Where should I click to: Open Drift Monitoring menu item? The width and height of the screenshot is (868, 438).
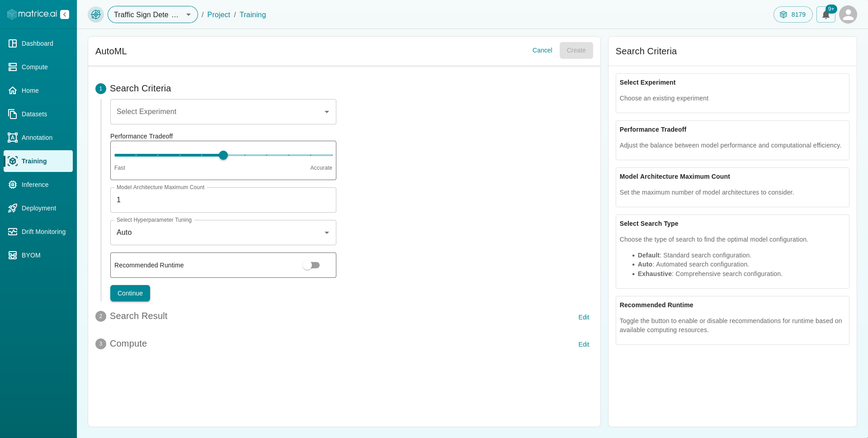[38, 232]
